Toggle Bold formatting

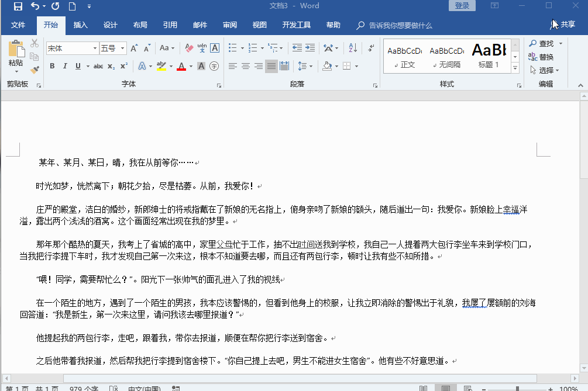pyautogui.click(x=52, y=66)
